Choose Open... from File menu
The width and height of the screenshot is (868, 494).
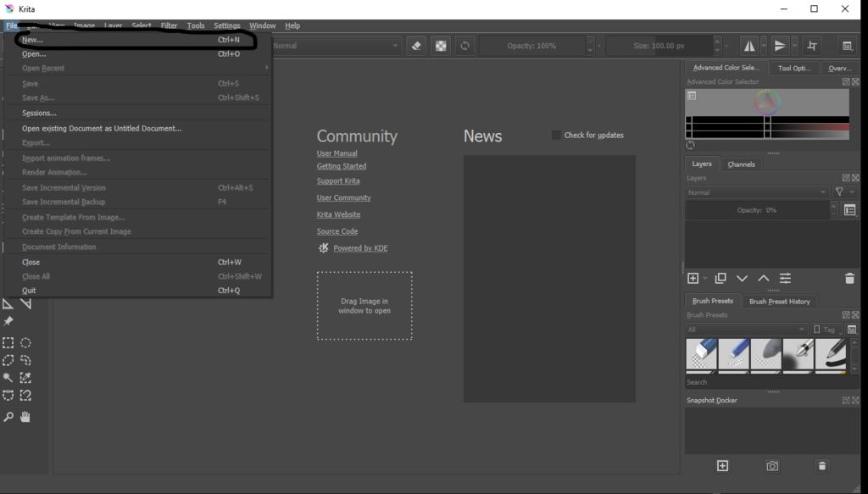pyautogui.click(x=136, y=54)
